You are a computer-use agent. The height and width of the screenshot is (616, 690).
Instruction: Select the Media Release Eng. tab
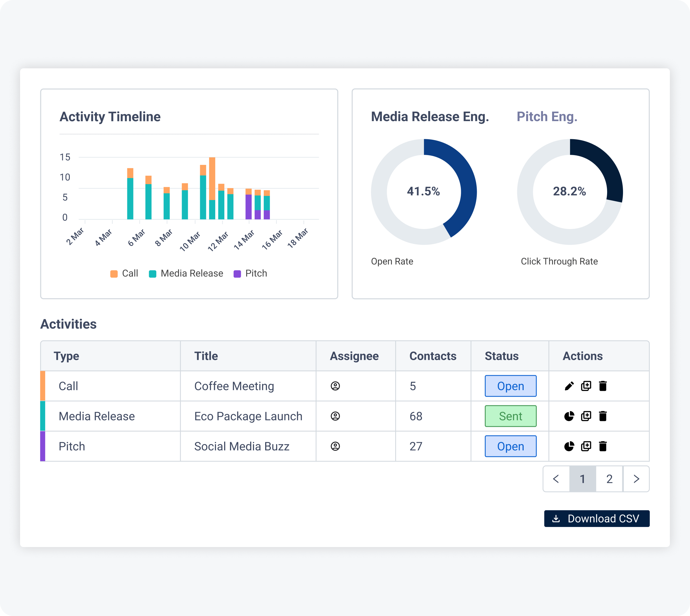(x=430, y=116)
